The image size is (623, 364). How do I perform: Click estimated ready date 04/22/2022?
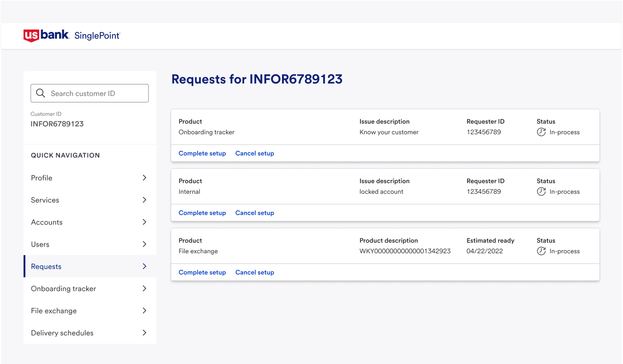[485, 251]
